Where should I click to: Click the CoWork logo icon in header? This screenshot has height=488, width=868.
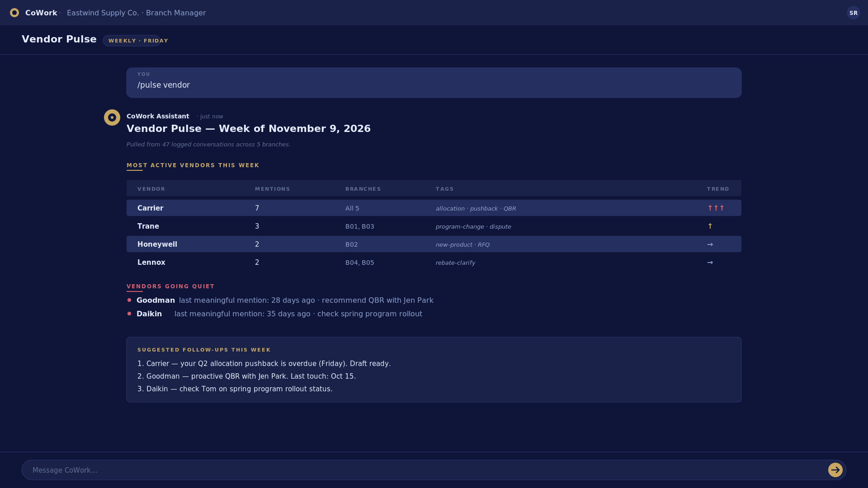tap(14, 13)
